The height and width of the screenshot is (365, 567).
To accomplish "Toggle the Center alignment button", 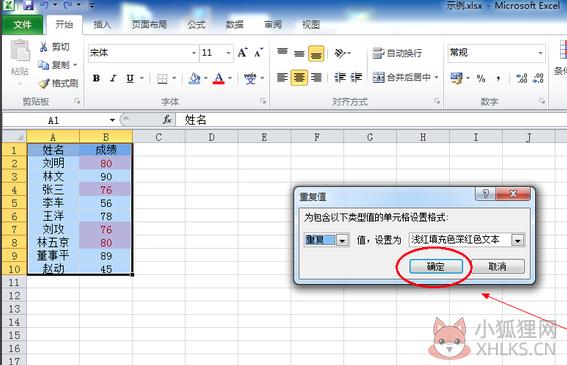I will [x=299, y=77].
